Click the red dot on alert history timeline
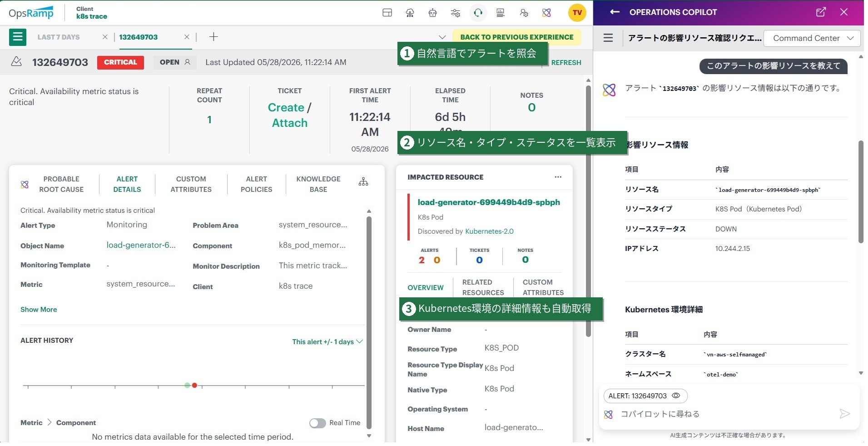The height and width of the screenshot is (446, 868). tap(194, 386)
